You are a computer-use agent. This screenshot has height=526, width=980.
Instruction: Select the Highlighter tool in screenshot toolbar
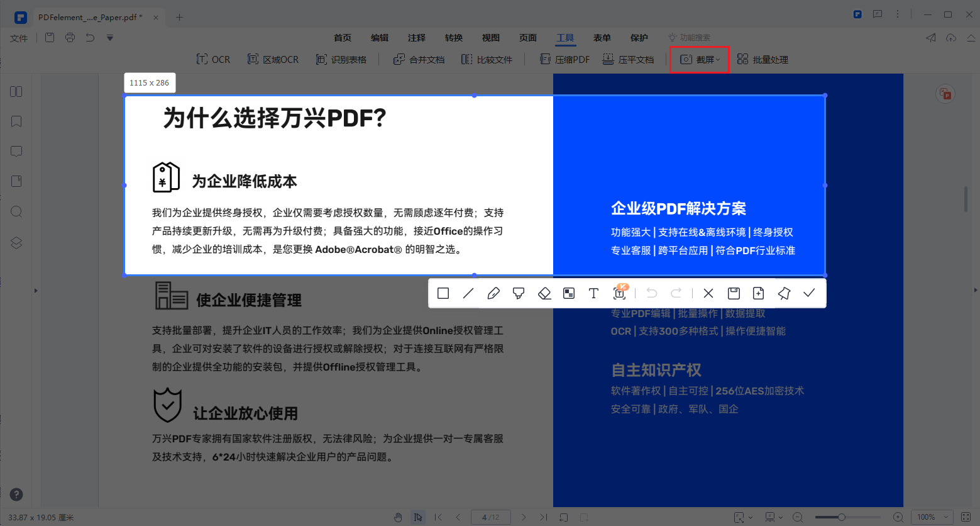tap(519, 293)
